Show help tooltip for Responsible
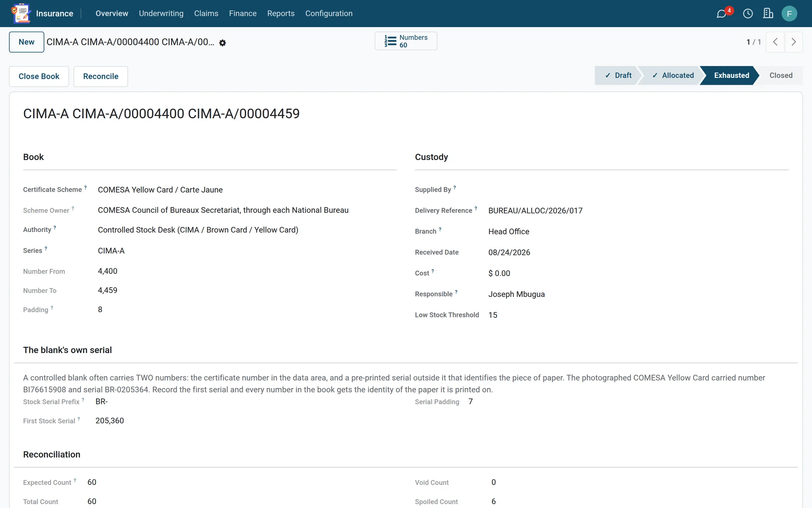 coord(456,292)
